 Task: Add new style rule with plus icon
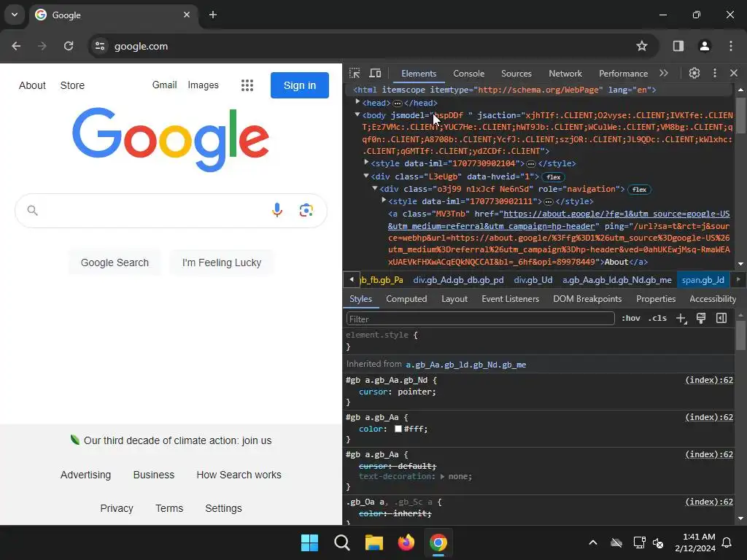coord(681,319)
